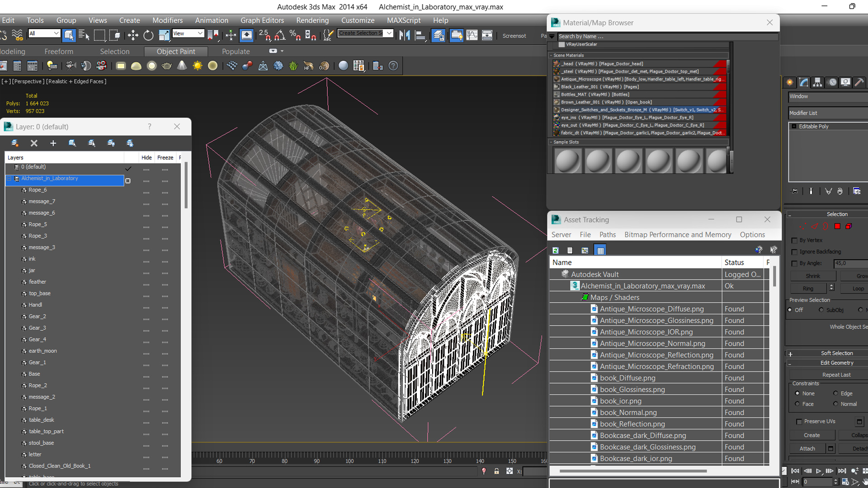This screenshot has width=868, height=488.
Task: Select the Off preview selection radio button
Action: (790, 310)
